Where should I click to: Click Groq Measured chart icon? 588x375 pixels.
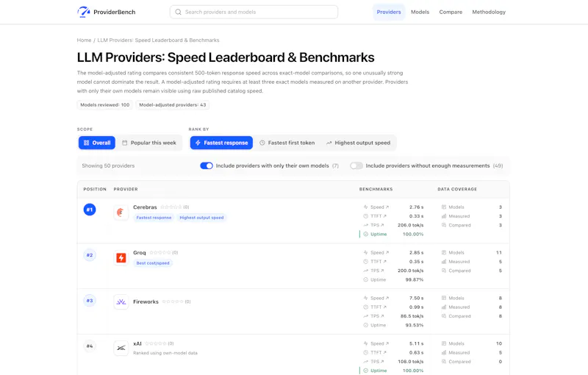click(444, 261)
